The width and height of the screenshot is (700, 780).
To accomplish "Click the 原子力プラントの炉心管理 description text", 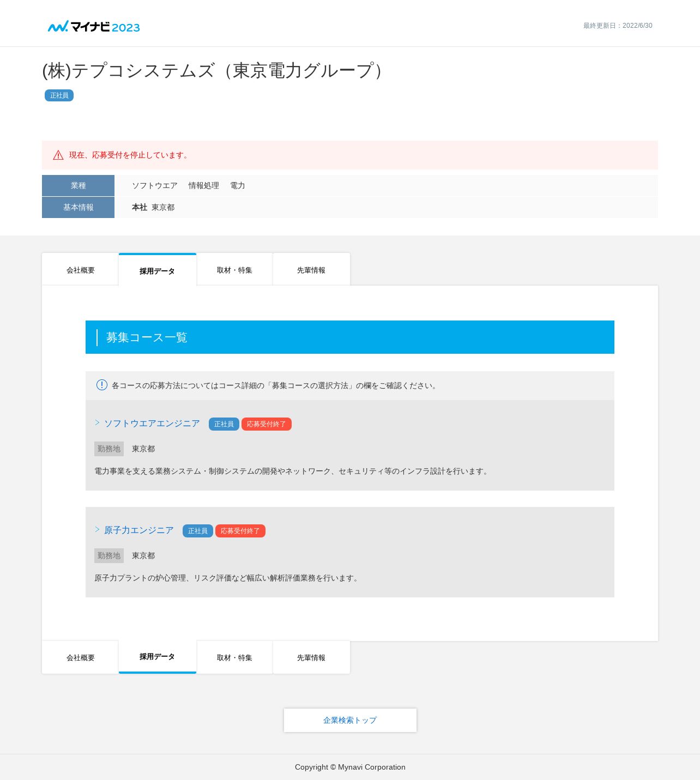I will click(227, 578).
